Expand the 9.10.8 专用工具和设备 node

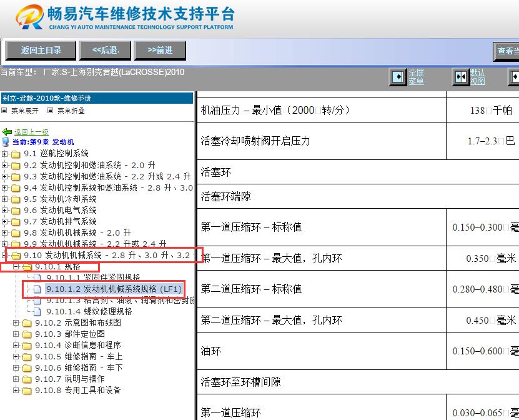pyautogui.click(x=16, y=390)
